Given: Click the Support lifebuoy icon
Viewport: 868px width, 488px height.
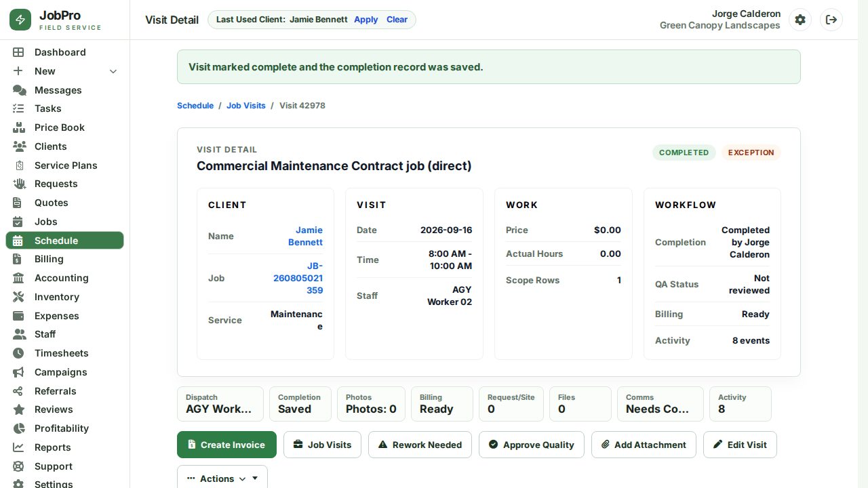Looking at the screenshot, I should tap(18, 466).
